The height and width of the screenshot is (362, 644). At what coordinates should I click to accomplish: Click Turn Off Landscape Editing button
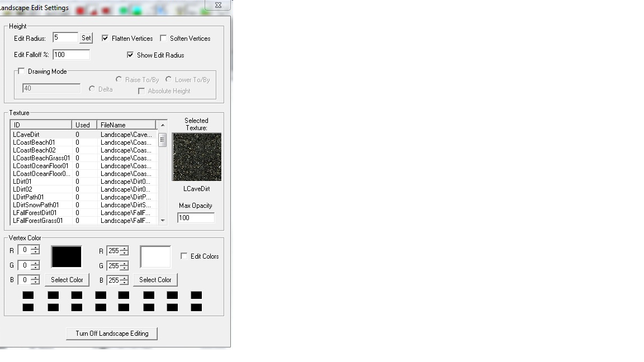[112, 334]
